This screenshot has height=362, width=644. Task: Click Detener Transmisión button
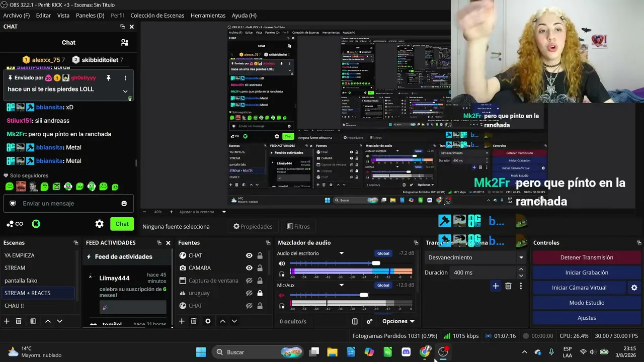587,257
